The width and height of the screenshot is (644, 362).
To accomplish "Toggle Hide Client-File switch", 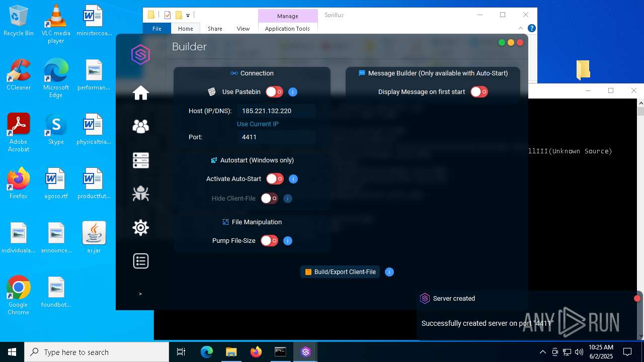I will tap(269, 199).
